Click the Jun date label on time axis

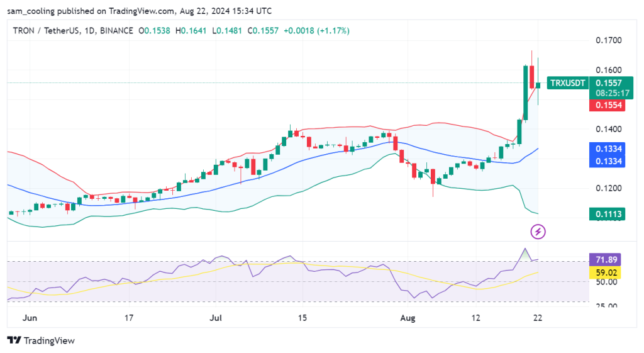point(30,318)
